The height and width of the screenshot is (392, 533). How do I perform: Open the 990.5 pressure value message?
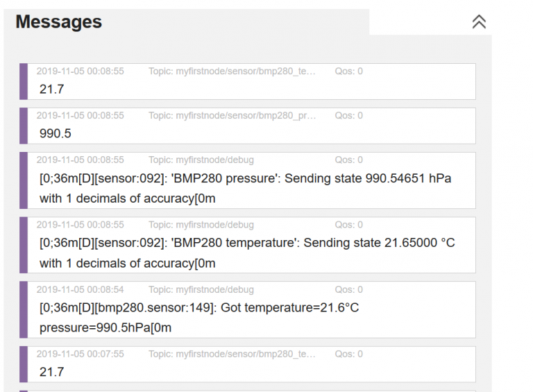pyautogui.click(x=56, y=133)
